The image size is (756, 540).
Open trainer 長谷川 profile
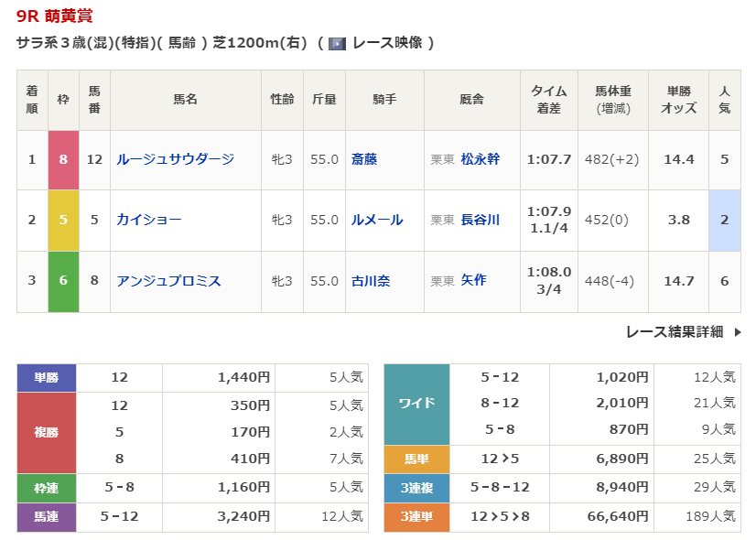coord(480,220)
